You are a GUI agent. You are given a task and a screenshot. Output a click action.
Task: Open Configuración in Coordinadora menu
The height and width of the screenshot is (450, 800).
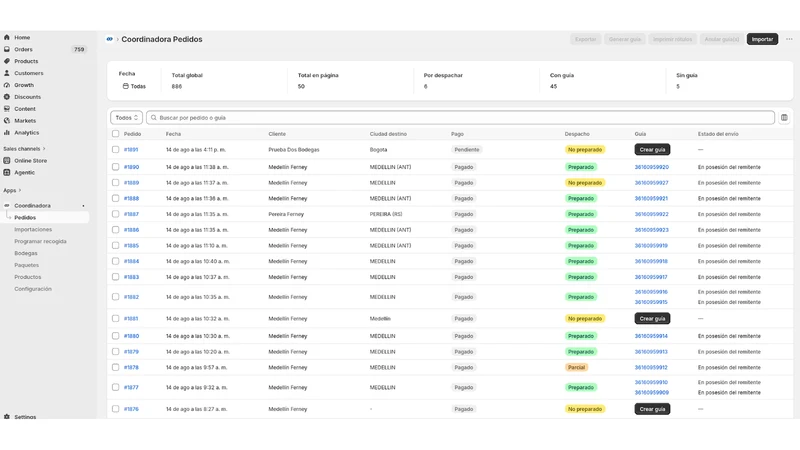coord(33,289)
